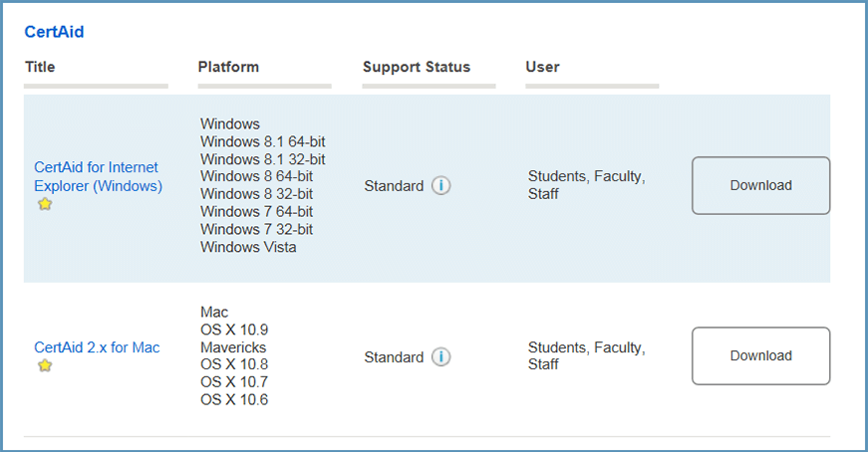Click the user list in the Internet Explorer row
The image size is (868, 452).
pos(586,185)
